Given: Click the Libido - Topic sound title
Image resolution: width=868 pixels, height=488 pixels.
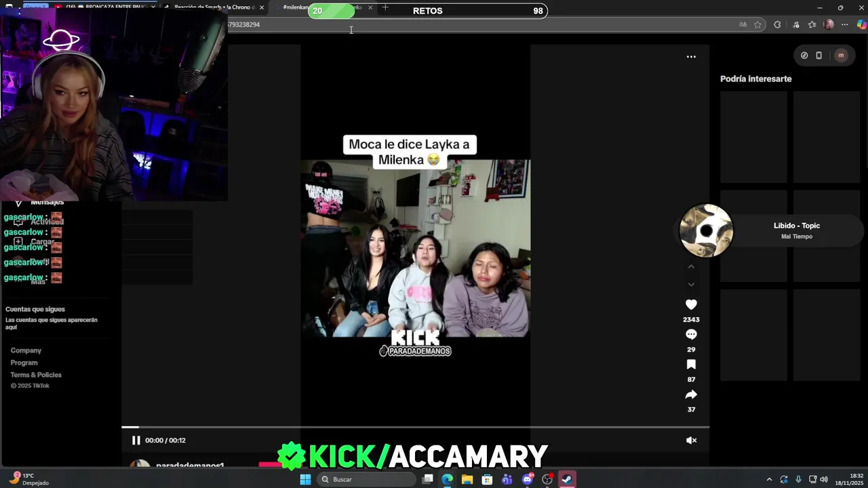Looking at the screenshot, I should 797,226.
